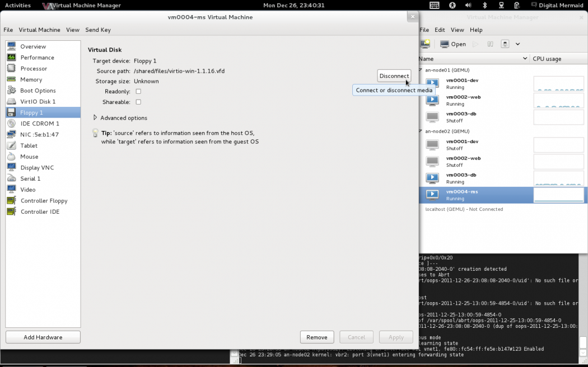Viewport: 588px width, 367px height.
Task: Click the Bluetooth icon in top panel
Action: pos(485,5)
